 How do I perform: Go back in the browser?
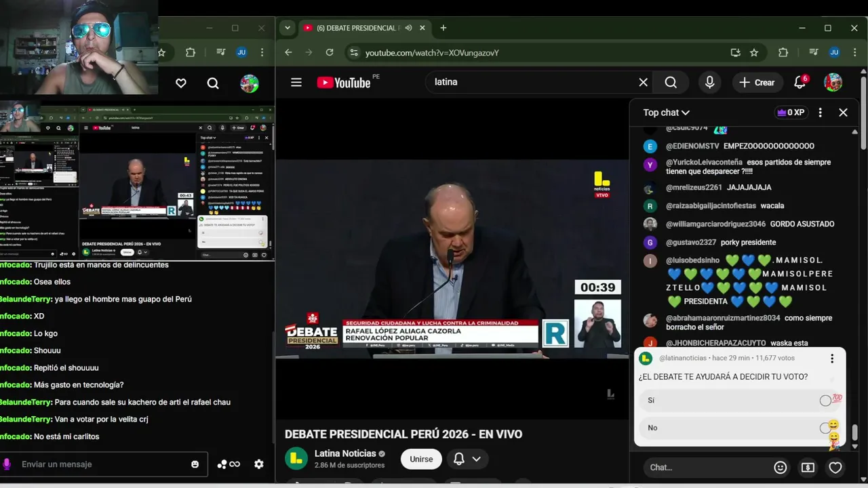288,52
